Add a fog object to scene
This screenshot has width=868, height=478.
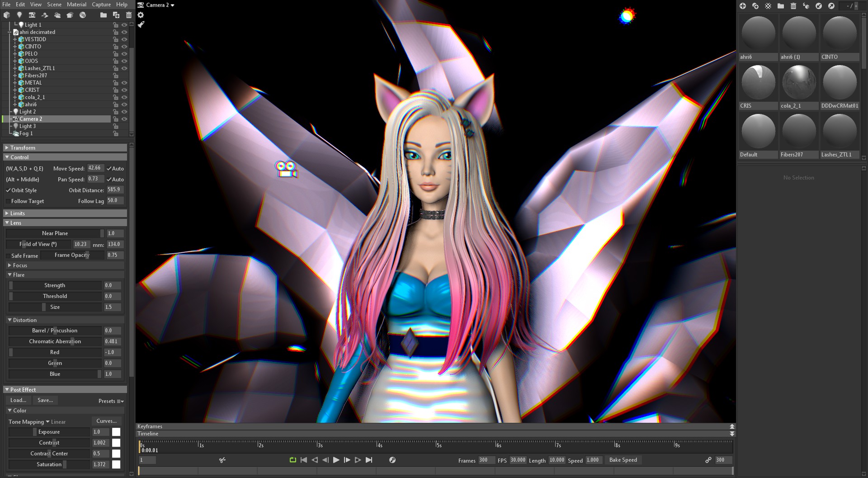[x=57, y=15]
